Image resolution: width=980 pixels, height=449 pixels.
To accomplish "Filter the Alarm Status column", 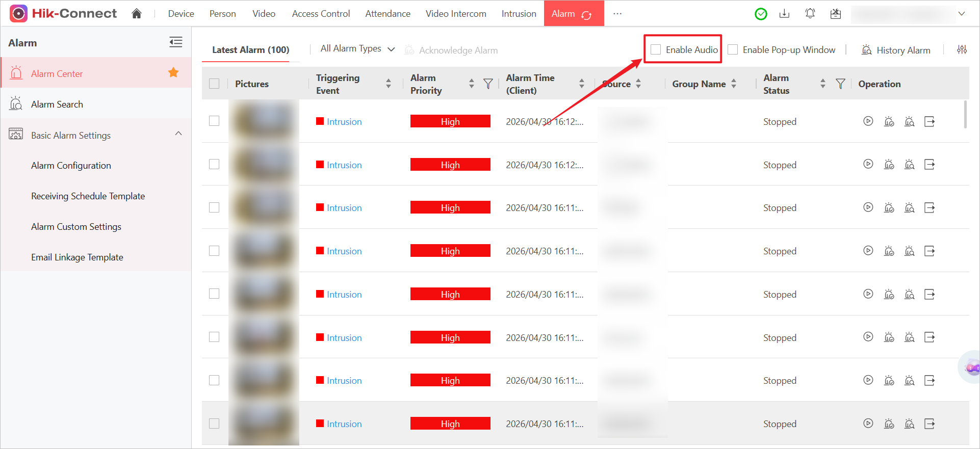I will [x=840, y=84].
